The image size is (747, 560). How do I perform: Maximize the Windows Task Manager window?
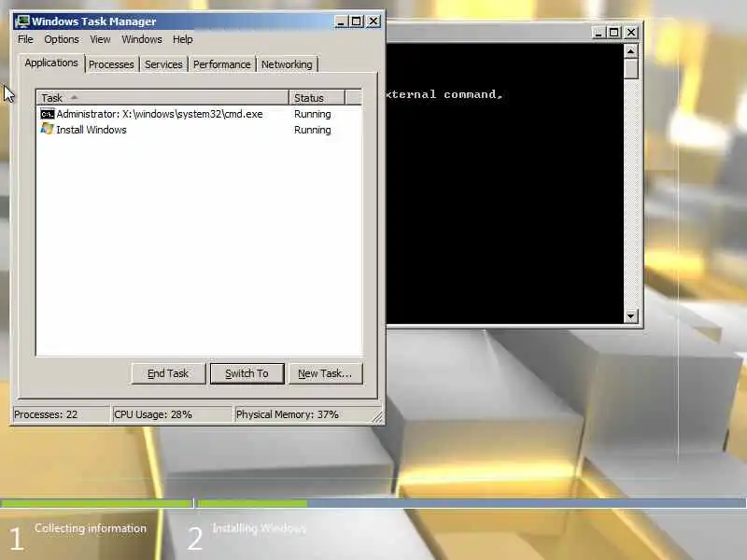pyautogui.click(x=357, y=21)
